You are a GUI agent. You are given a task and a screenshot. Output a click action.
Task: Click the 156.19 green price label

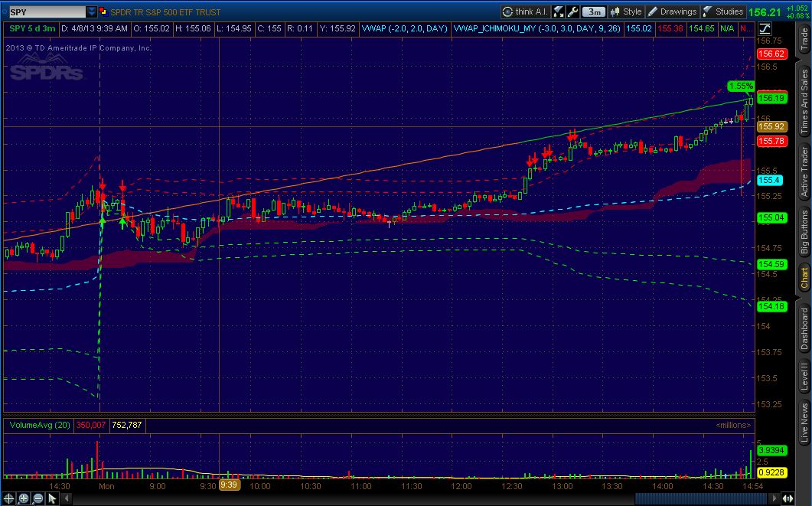click(771, 98)
